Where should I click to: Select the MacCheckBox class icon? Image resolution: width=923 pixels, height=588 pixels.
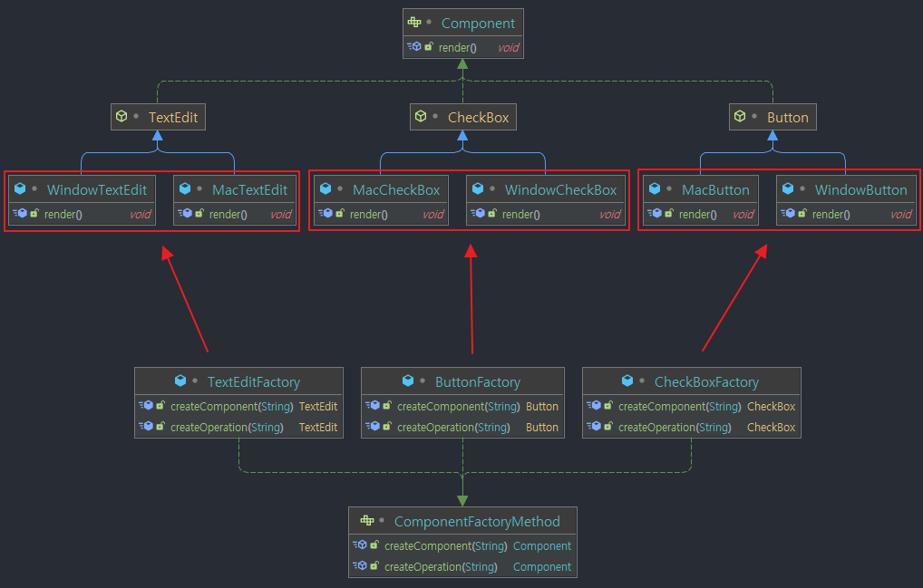[x=325, y=188]
